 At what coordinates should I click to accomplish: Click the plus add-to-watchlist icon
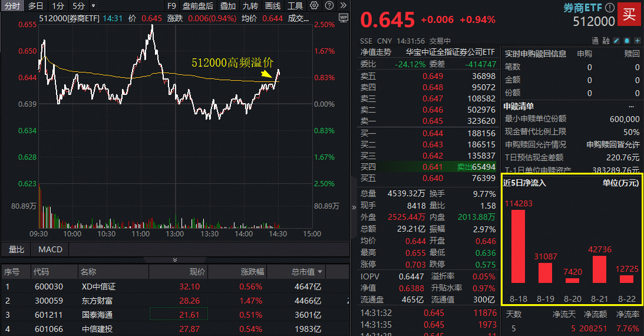pos(636,41)
